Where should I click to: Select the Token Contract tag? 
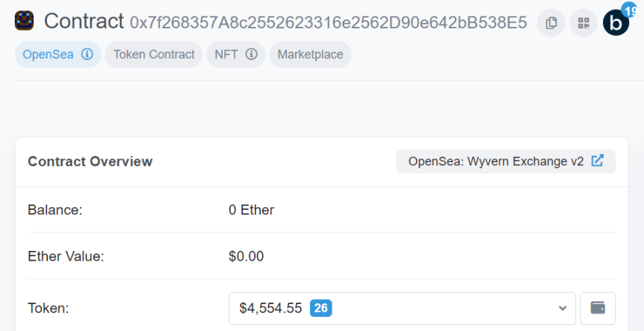click(x=154, y=55)
